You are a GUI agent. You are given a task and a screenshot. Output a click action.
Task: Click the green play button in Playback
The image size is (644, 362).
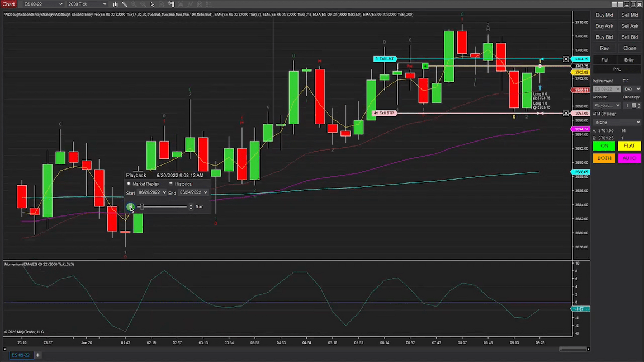130,206
